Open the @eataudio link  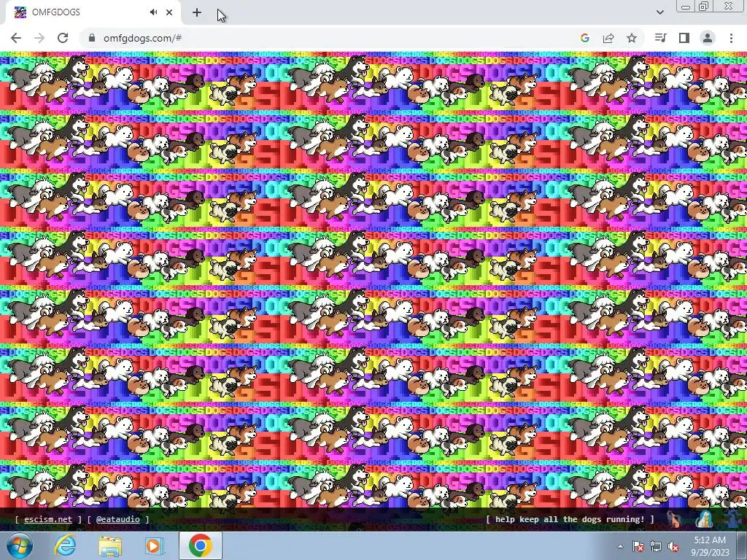tap(118, 519)
